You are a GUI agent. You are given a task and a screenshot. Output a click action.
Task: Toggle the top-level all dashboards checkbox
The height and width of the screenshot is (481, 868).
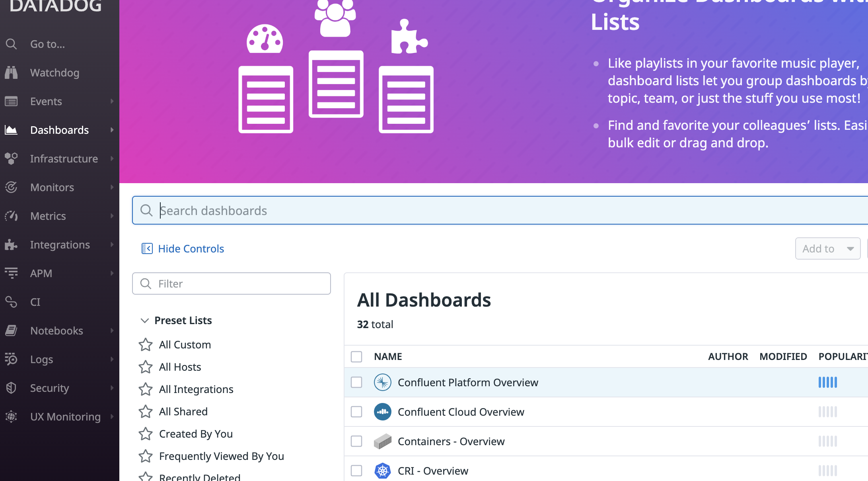click(356, 356)
